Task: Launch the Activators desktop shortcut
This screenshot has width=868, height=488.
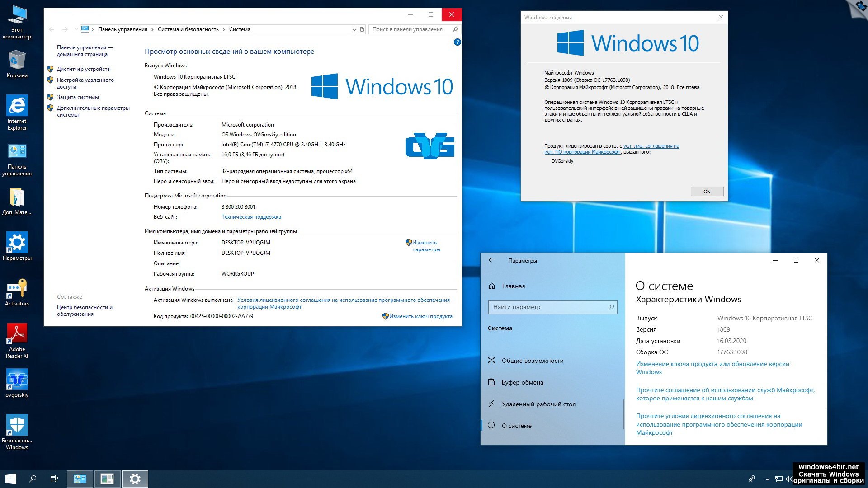Action: point(17,289)
